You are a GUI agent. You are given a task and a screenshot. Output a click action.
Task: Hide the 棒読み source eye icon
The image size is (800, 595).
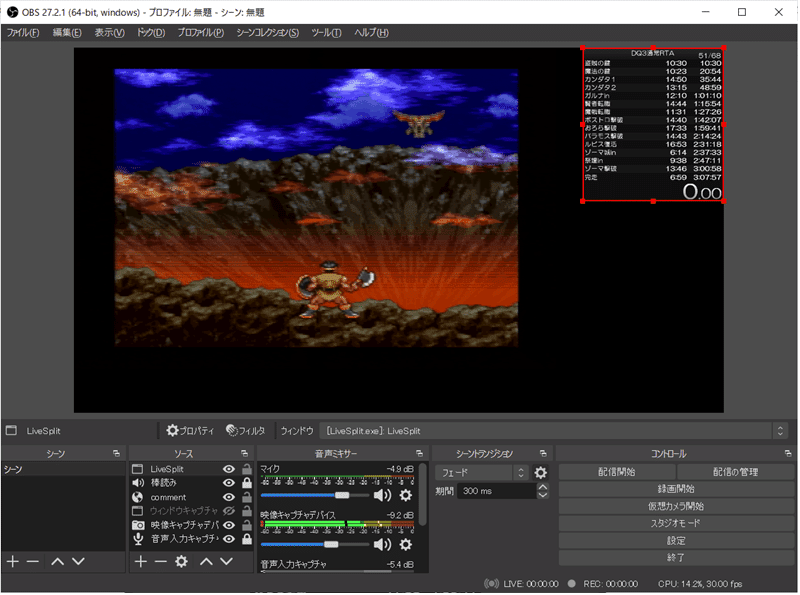click(229, 484)
